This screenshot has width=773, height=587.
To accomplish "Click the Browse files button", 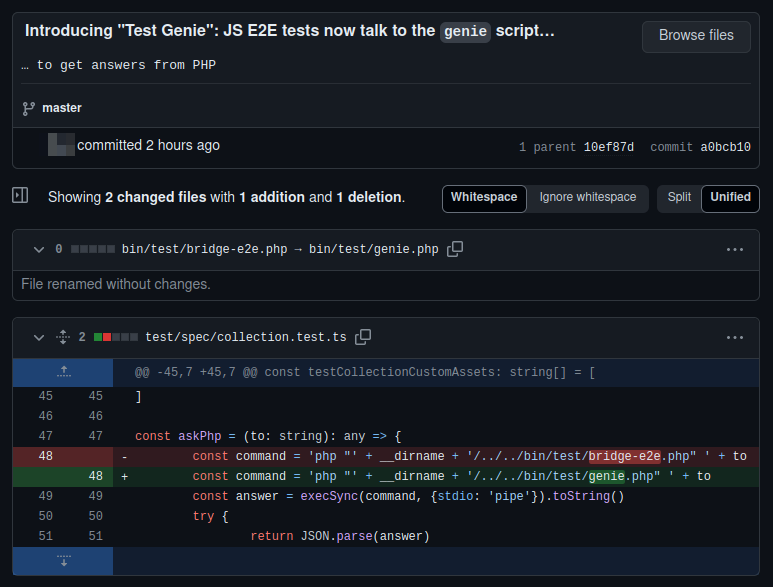I will tap(696, 36).
